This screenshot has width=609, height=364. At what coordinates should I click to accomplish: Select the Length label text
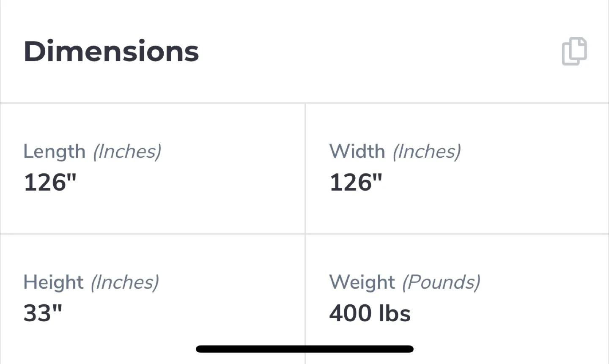pos(54,151)
